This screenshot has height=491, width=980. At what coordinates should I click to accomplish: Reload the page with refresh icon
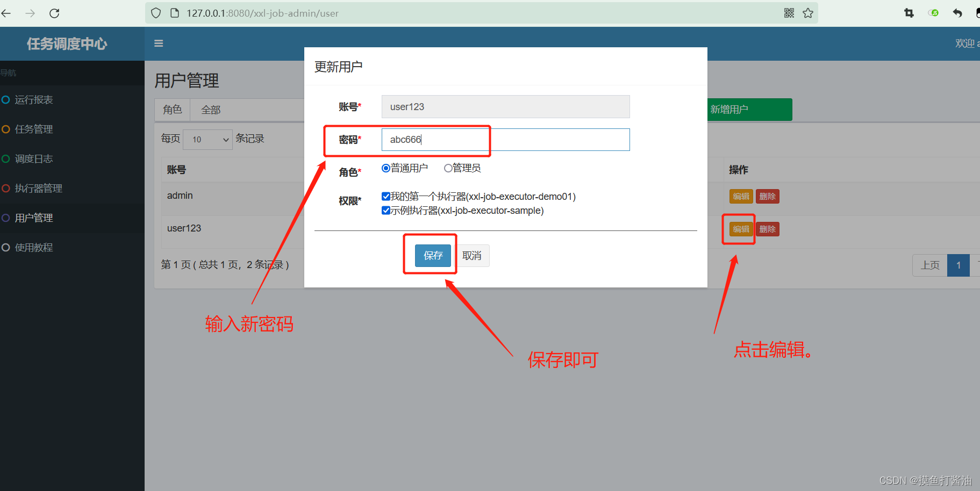pyautogui.click(x=54, y=13)
